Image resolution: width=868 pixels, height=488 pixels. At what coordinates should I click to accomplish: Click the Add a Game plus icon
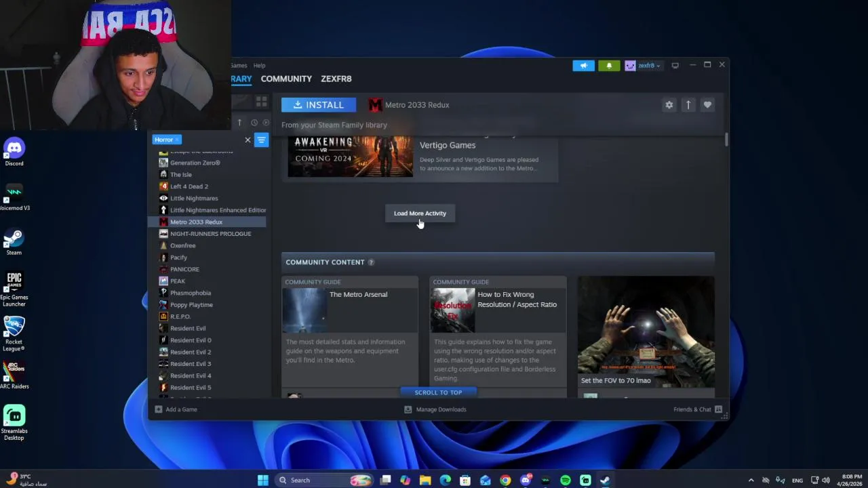tap(159, 409)
